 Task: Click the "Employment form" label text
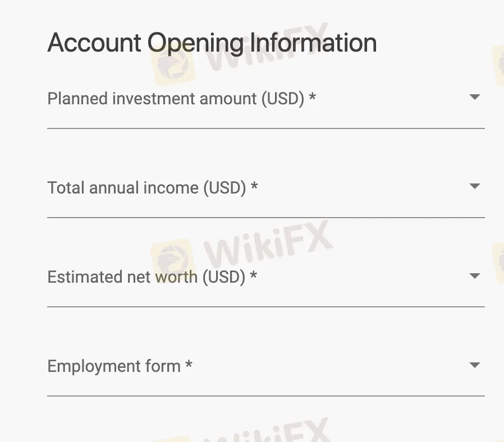pyautogui.click(x=114, y=366)
